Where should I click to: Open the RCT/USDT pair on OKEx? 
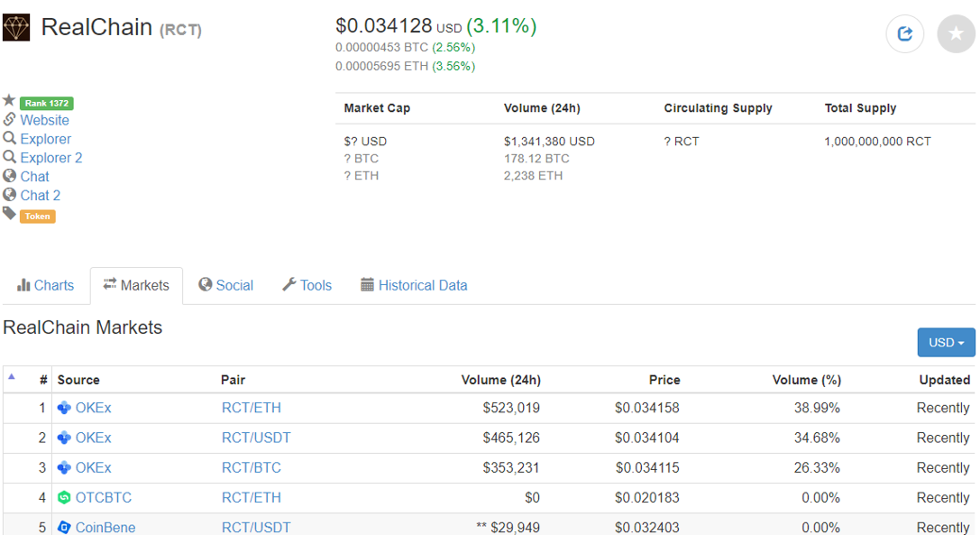(x=256, y=438)
